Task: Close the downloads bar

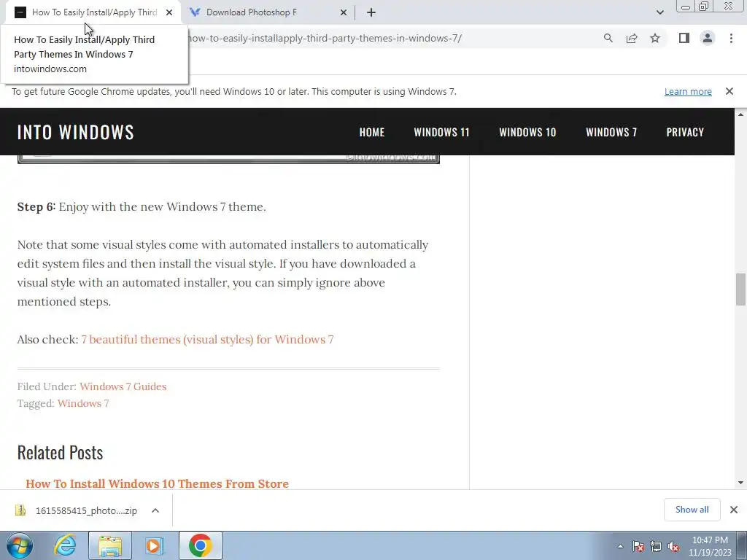Action: coord(734,510)
